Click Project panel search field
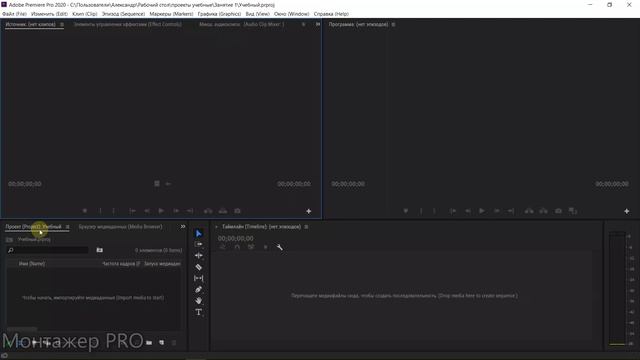640x360 pixels. coord(48,250)
